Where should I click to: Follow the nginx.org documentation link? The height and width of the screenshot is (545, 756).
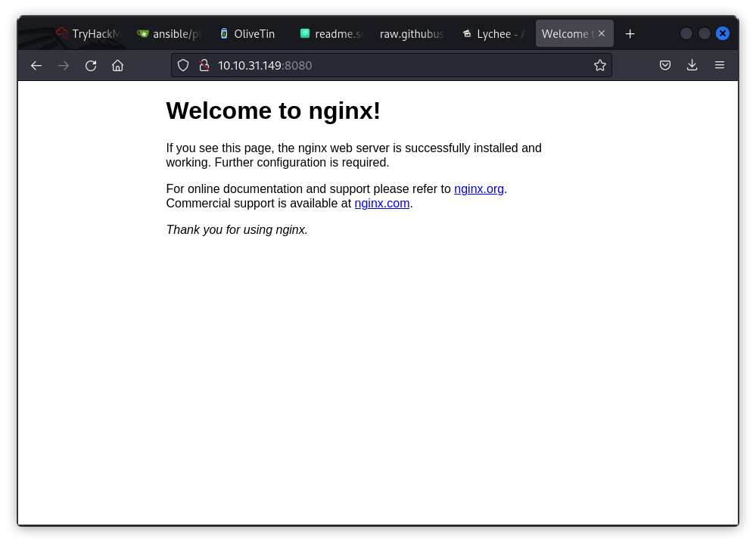478,188
